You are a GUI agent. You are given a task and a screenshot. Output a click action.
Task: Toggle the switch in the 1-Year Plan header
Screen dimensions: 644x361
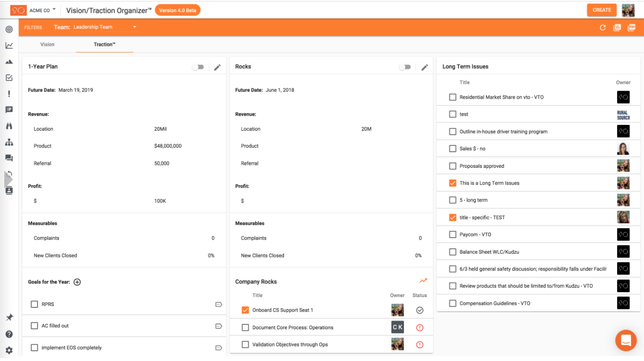coord(198,67)
